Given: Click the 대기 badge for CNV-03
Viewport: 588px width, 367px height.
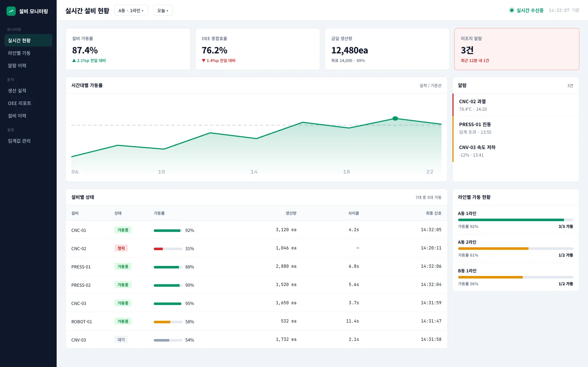Looking at the screenshot, I should (121, 340).
